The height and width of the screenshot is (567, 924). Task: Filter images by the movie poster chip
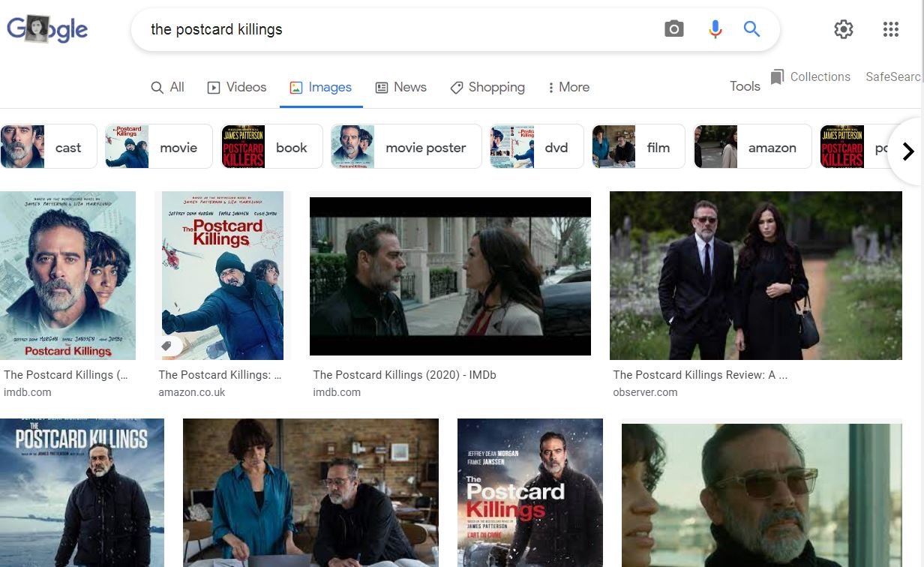406,146
